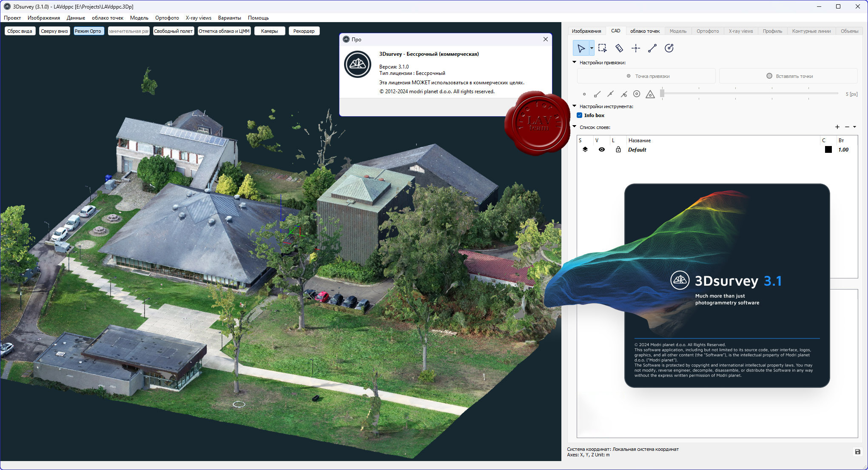
Task: Open the Контурные линии tab
Action: 811,31
